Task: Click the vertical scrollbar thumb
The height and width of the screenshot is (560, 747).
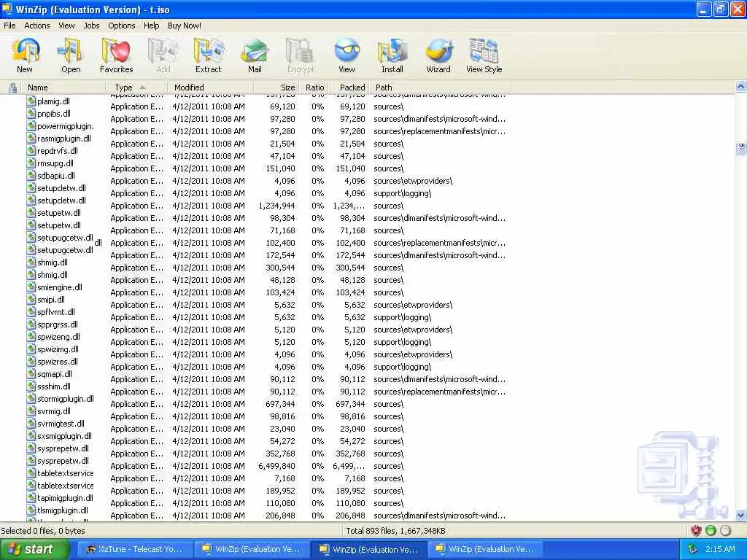Action: point(740,148)
